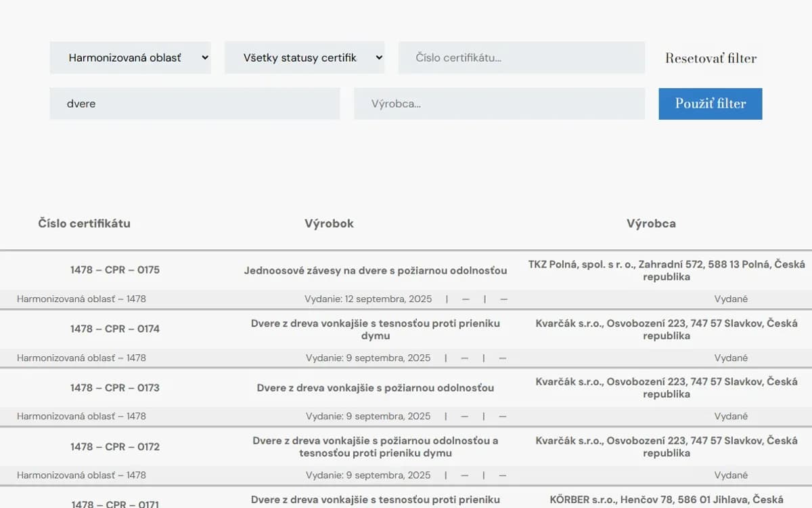Open certificate 1478 – CPR – 0175
The width and height of the screenshot is (812, 508).
115,270
